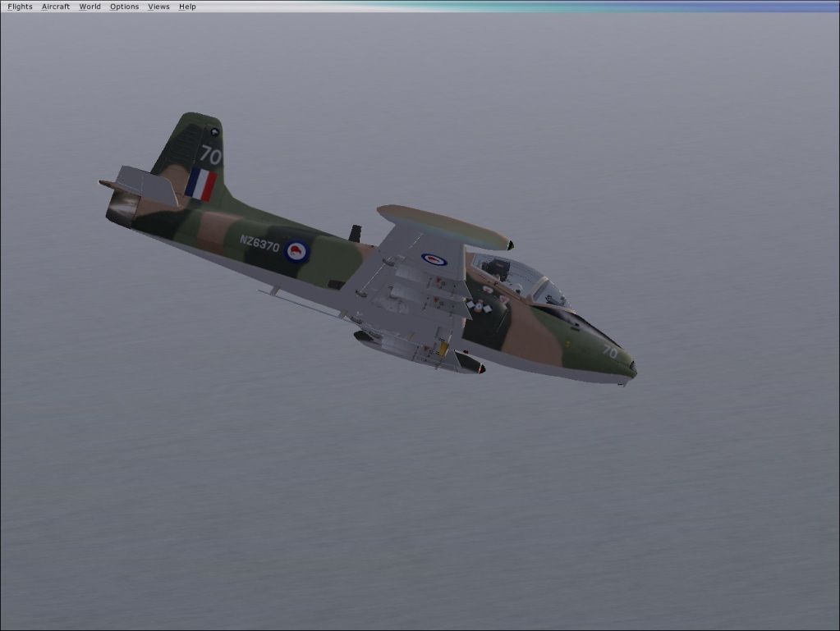Image resolution: width=840 pixels, height=631 pixels.
Task: Open the Flights menu
Action: pyautogui.click(x=20, y=7)
